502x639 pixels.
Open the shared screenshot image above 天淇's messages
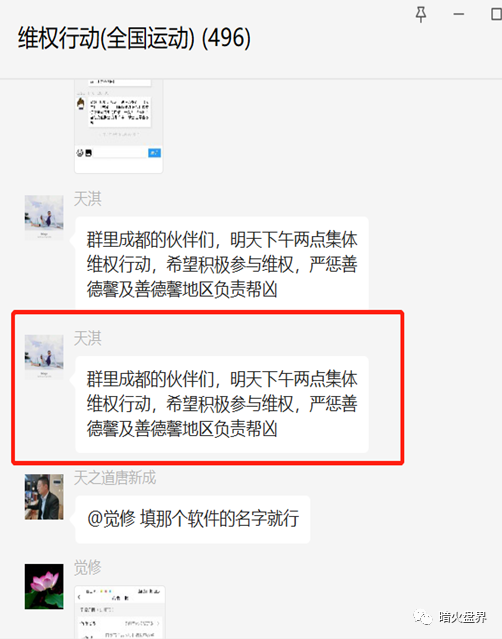pos(119,126)
